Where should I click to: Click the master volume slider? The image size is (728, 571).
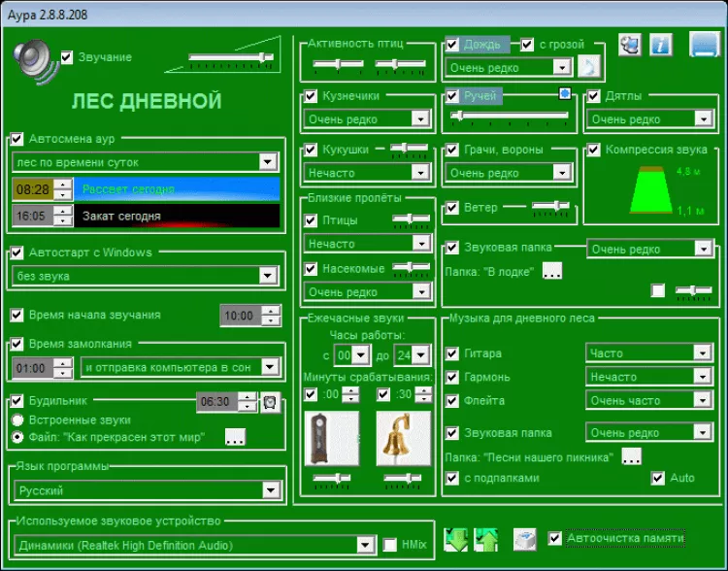(x=231, y=57)
